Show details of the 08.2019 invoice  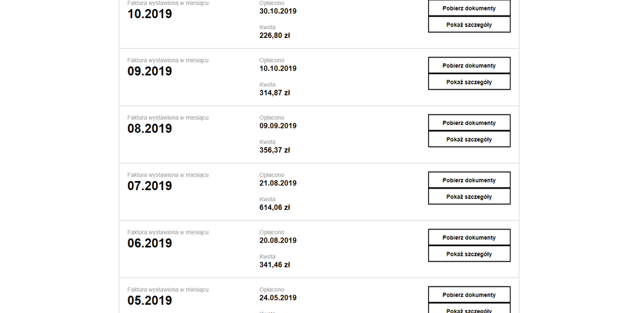469,139
